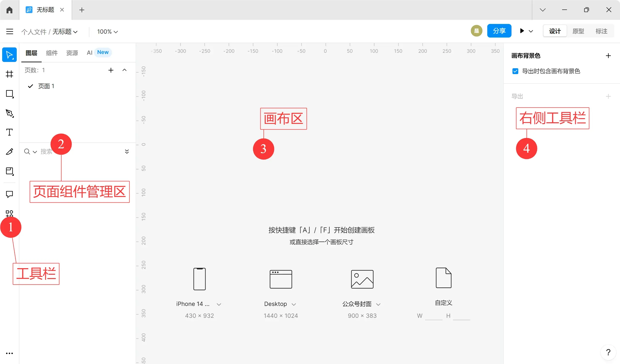Select the Move/Select arrow tool
Viewport: 620px width, 364px height.
point(9,55)
